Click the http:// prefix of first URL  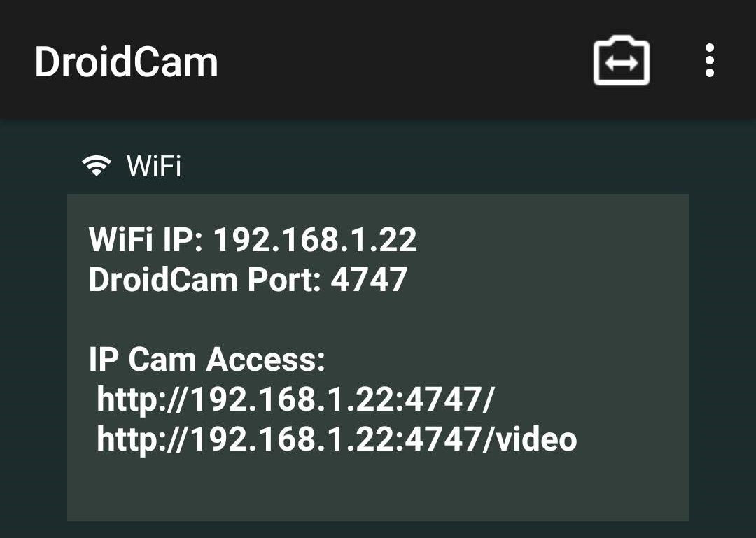click(x=140, y=399)
